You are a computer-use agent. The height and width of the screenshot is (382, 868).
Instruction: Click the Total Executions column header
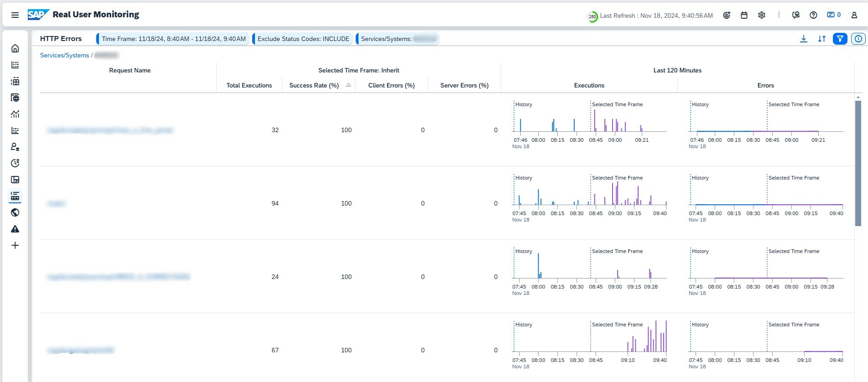click(x=249, y=85)
